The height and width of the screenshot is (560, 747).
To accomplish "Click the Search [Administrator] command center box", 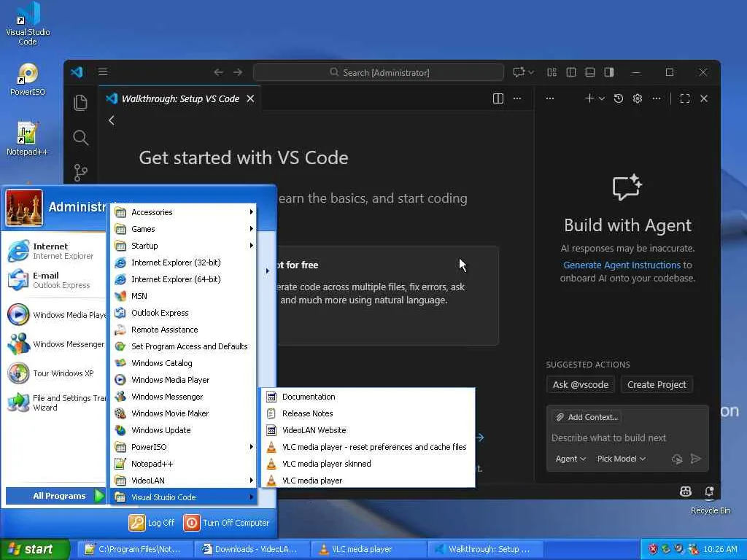I will pos(379,72).
